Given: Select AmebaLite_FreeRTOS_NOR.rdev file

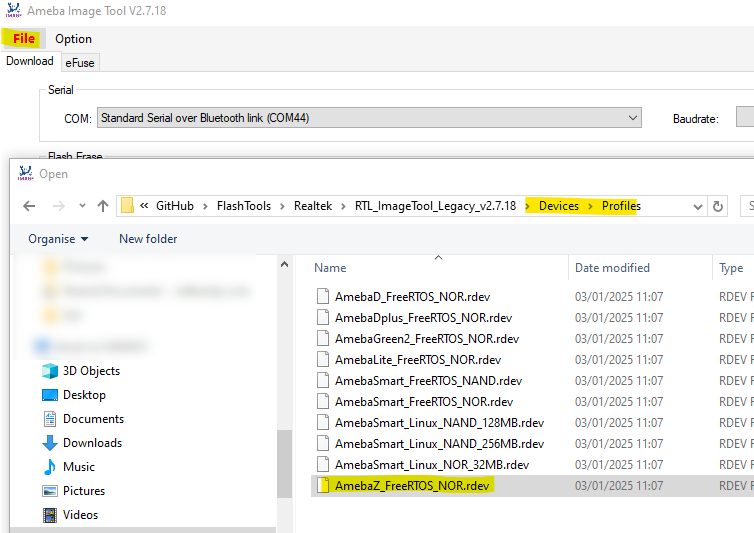Looking at the screenshot, I should coord(418,360).
